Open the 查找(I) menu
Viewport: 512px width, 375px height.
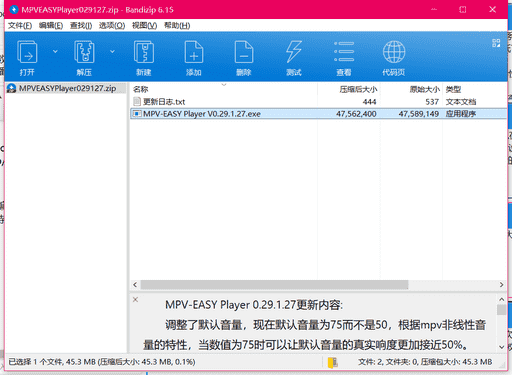click(x=81, y=25)
